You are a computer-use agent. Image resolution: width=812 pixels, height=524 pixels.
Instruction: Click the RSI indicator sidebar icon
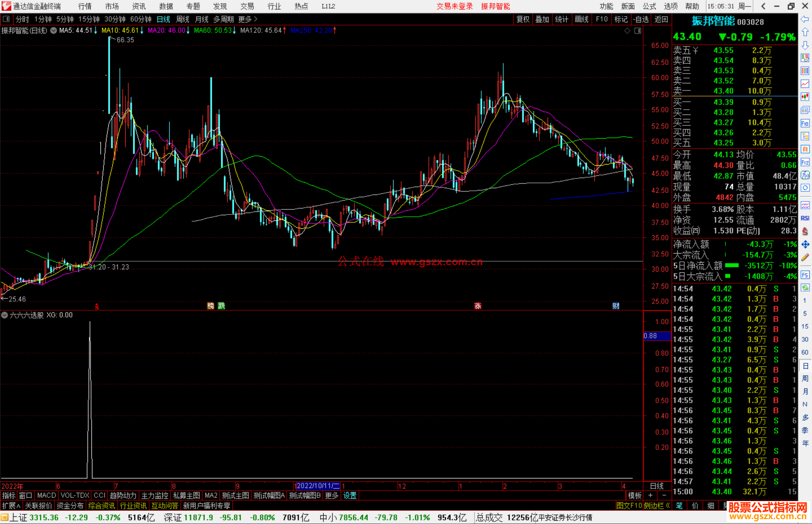805,218
